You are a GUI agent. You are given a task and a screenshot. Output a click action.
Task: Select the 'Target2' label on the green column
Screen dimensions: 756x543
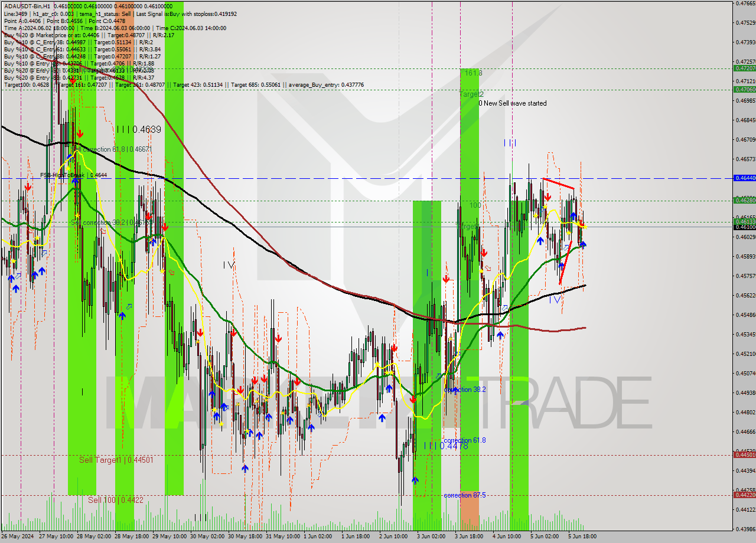472,94
